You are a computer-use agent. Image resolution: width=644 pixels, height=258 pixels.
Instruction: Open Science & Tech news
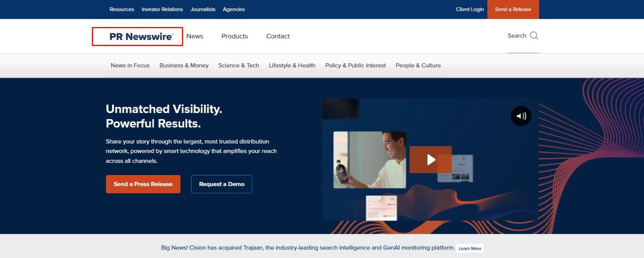pyautogui.click(x=239, y=65)
